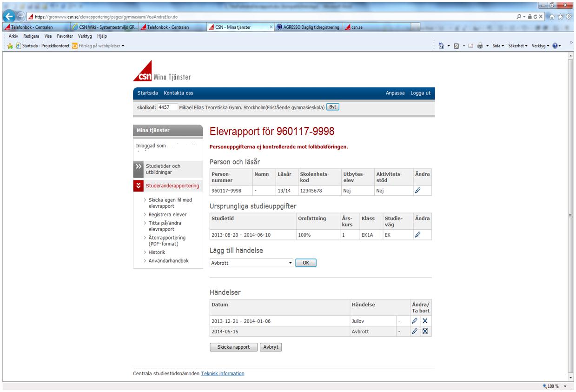
Task: Open the Användarhandbok sidebar link
Action: (169, 261)
